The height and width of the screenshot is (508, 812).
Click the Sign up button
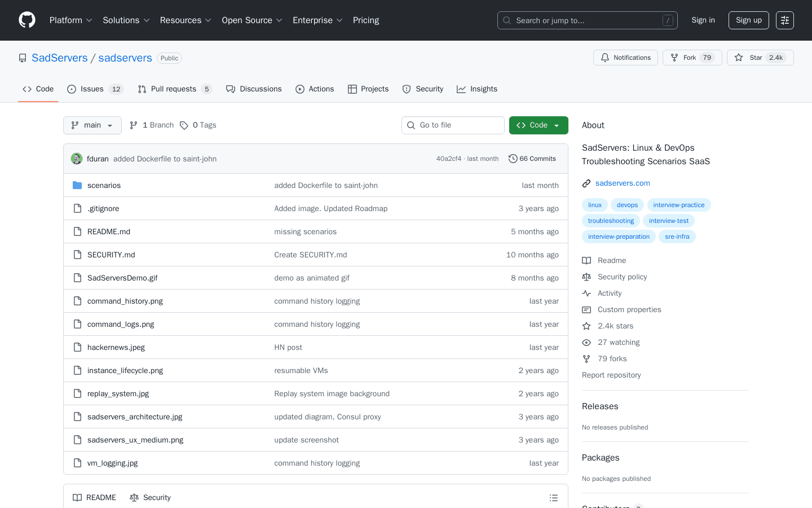pos(748,20)
